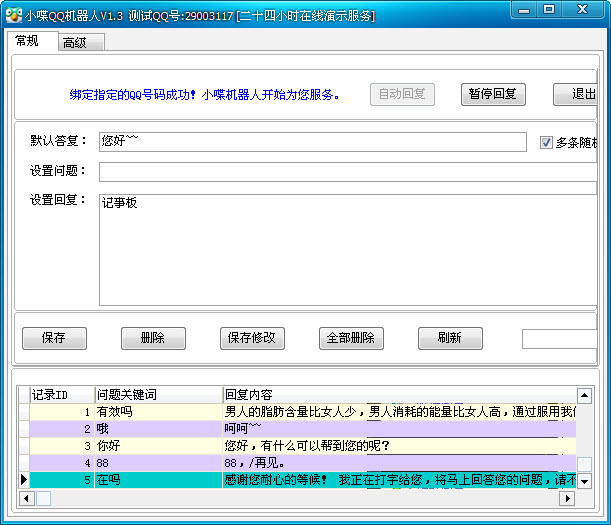The height and width of the screenshot is (525, 611).
Task: Minimize the 小喋QQ机器人 window
Action: tap(524, 10)
